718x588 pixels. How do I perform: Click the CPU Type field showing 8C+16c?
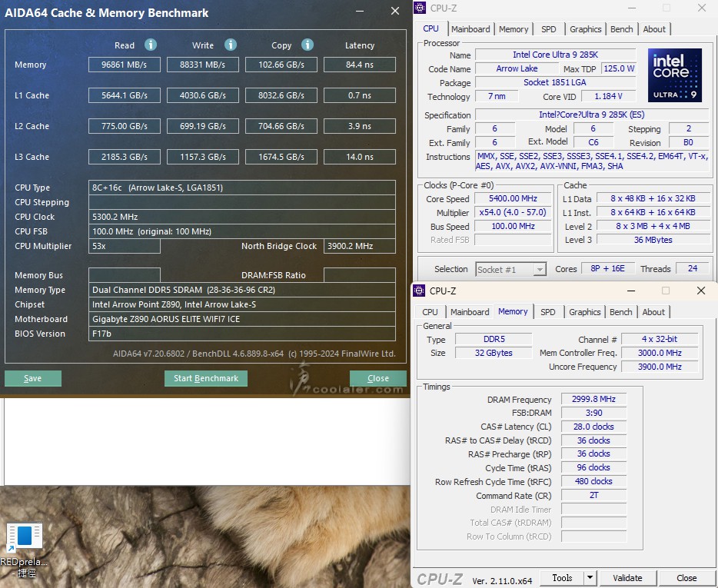pos(242,188)
